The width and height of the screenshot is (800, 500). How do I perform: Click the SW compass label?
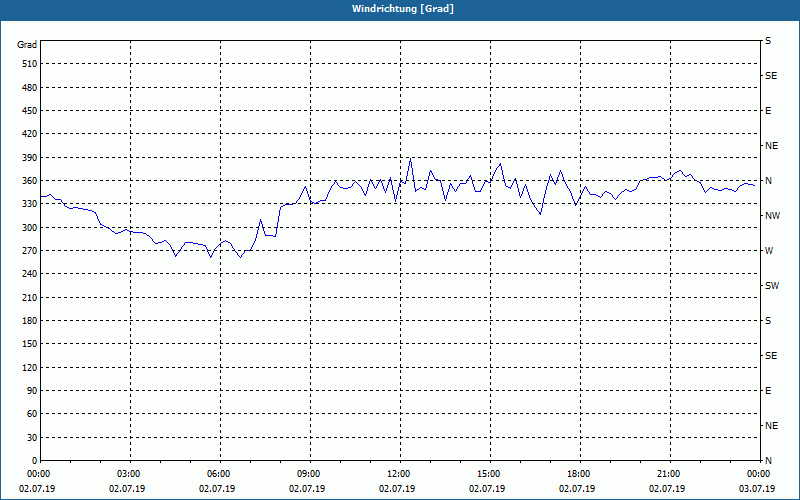tap(772, 286)
